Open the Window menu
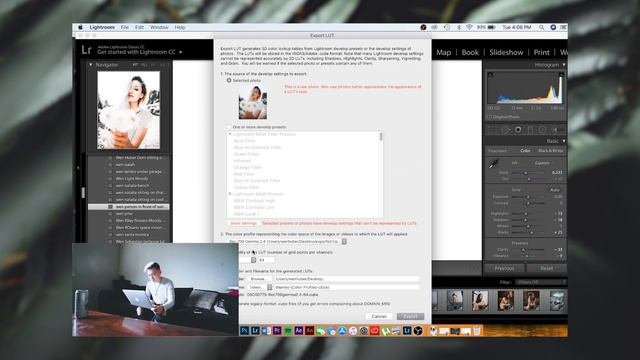 coord(159,27)
